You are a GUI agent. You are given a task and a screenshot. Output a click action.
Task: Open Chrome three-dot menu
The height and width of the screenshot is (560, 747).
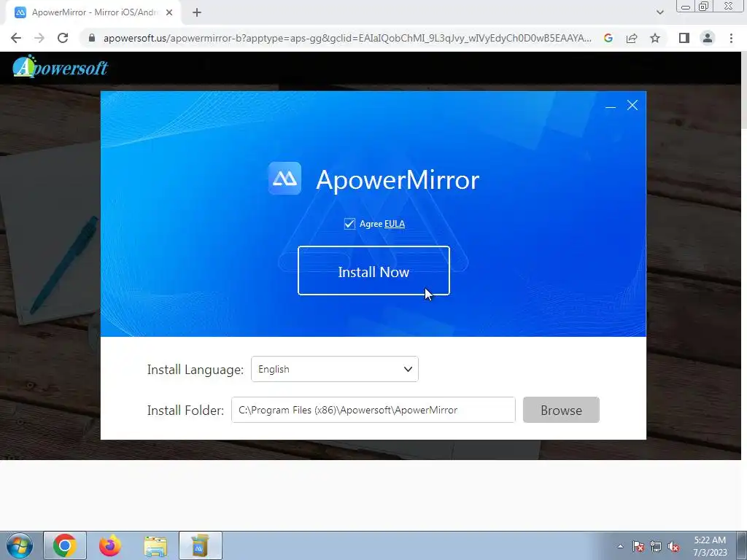click(x=731, y=38)
